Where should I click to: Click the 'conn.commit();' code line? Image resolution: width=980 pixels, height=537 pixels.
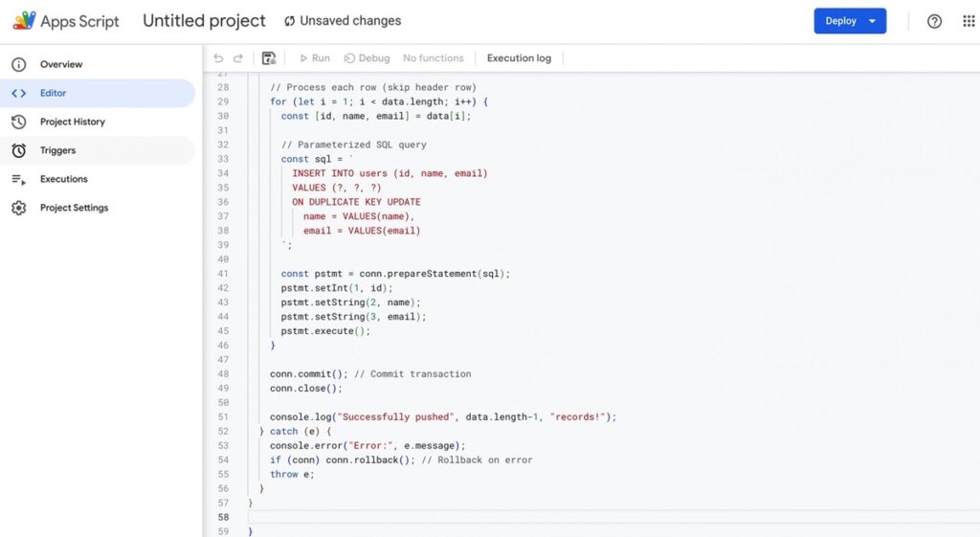coord(309,374)
